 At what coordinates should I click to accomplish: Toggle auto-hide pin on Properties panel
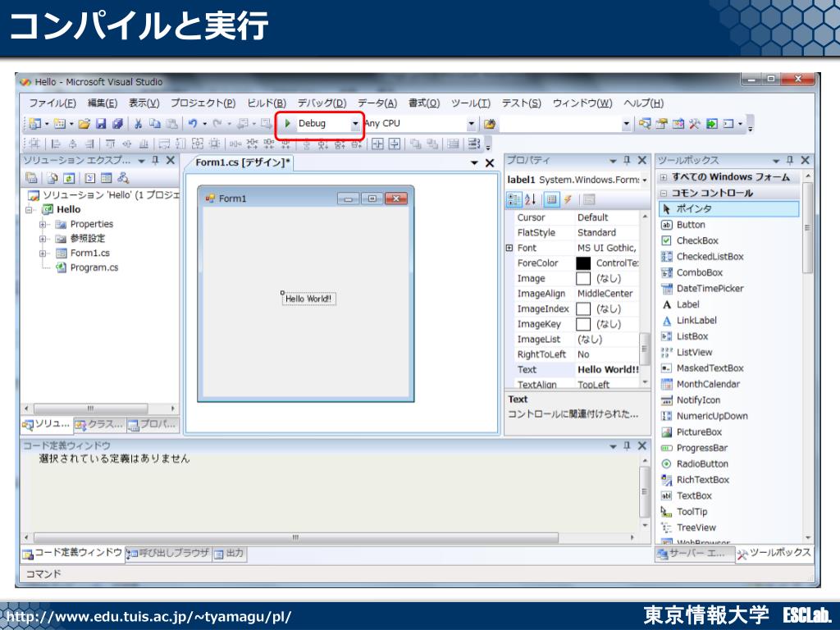627,160
